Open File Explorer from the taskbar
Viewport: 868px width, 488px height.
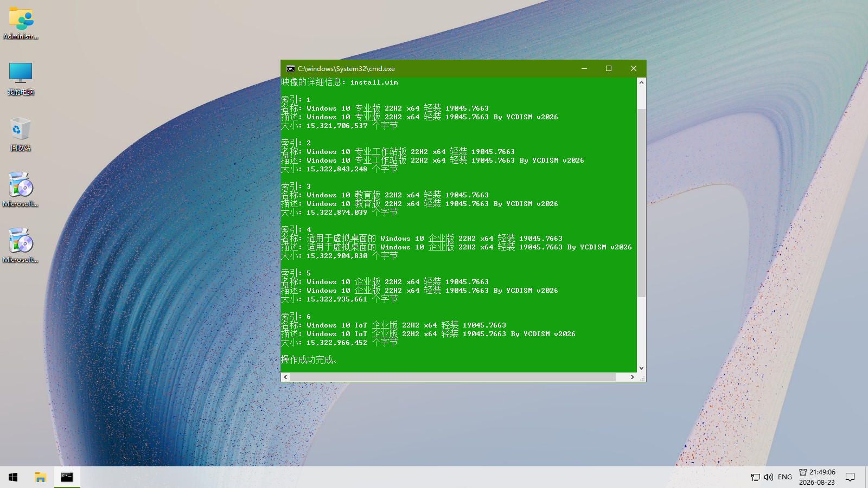[x=40, y=477]
